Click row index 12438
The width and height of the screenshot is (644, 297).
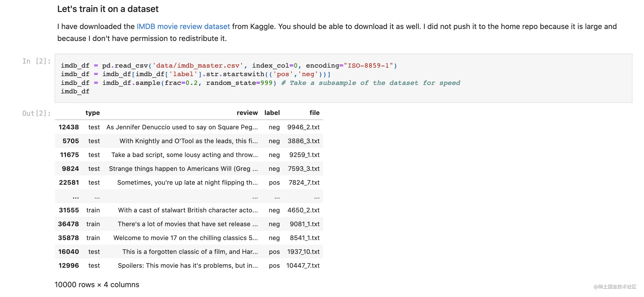click(x=69, y=127)
